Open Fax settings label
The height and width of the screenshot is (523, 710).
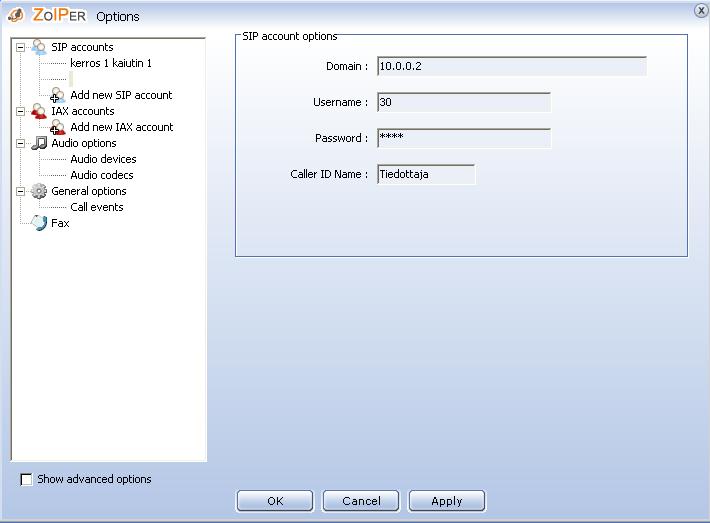[x=60, y=223]
